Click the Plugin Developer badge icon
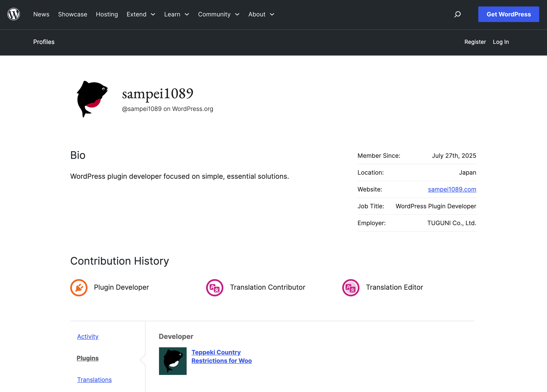 click(79, 288)
